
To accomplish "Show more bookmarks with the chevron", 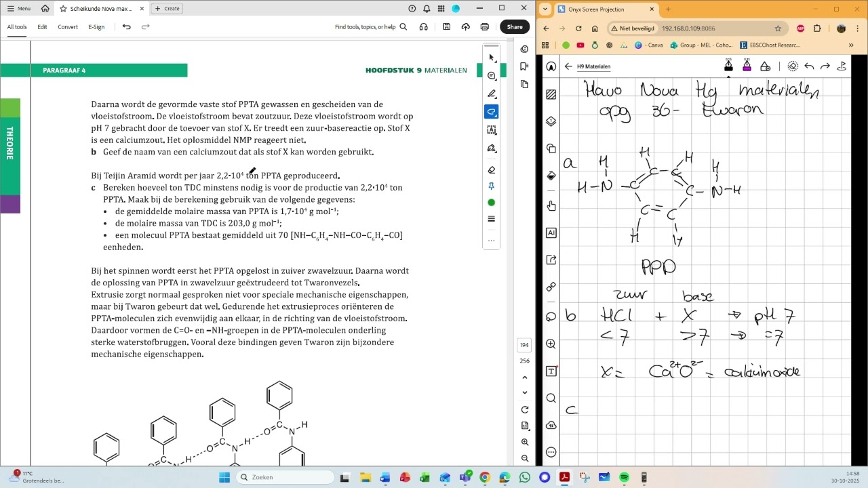I will pos(851,45).
